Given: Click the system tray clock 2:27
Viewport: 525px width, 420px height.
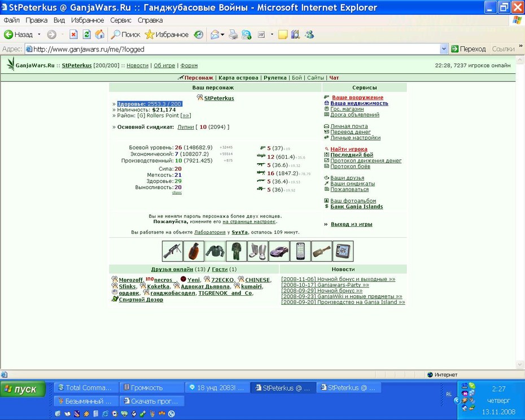Looking at the screenshot, I should 498,389.
